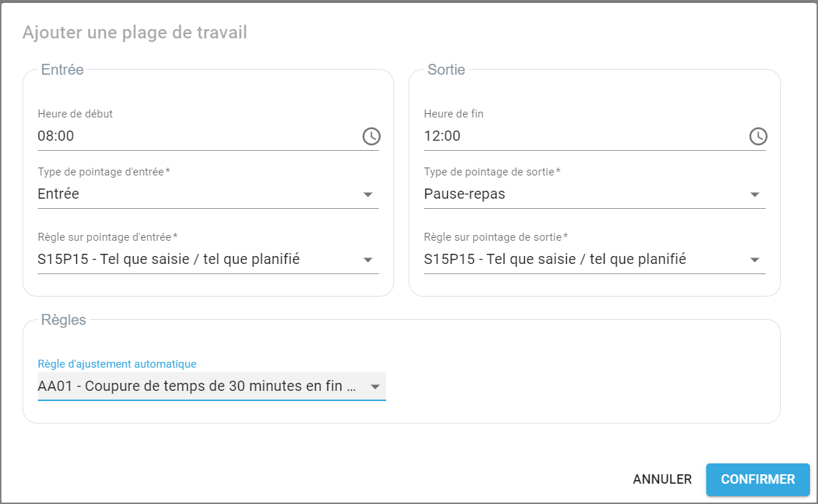
Task: Open the time picker clock for Heure de début
Action: pyautogui.click(x=371, y=136)
